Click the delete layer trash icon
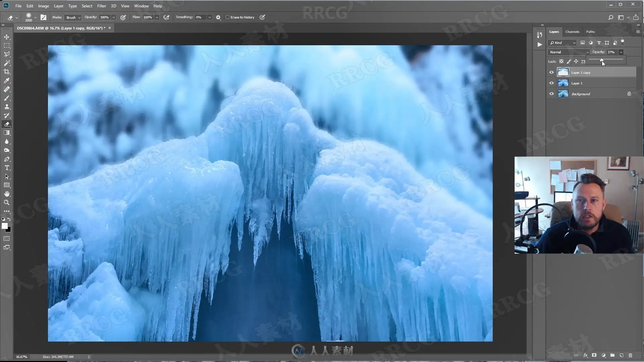Image resolution: width=644 pixels, height=362 pixels. click(630, 355)
